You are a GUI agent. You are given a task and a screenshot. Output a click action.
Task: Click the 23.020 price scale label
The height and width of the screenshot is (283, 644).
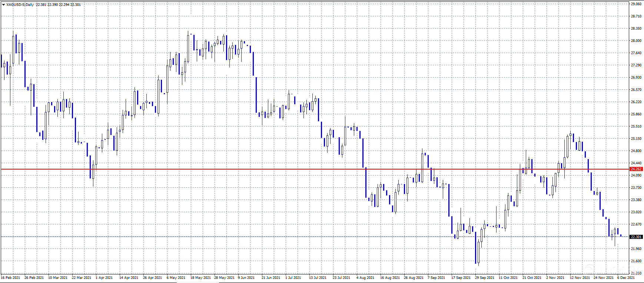pyautogui.click(x=636, y=212)
